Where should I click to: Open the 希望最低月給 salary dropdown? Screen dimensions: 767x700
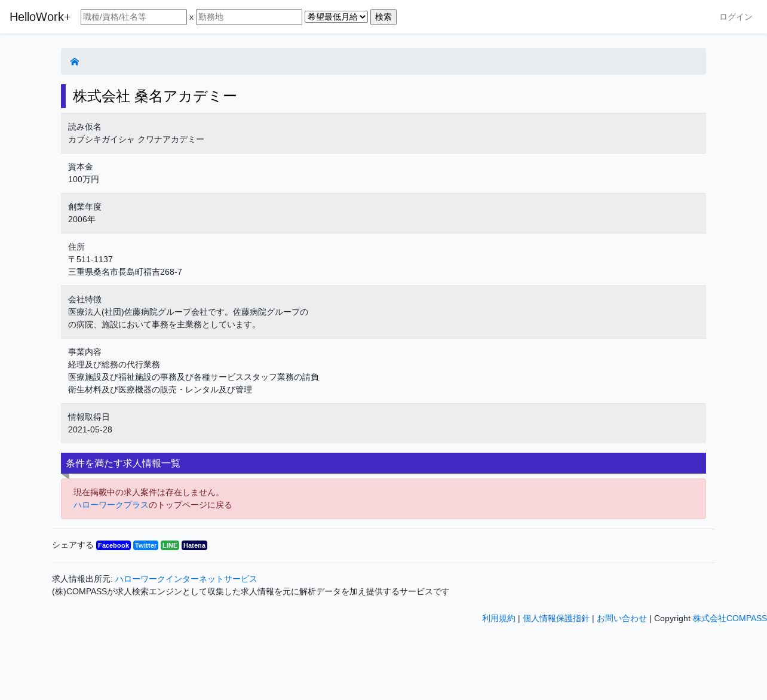(336, 17)
